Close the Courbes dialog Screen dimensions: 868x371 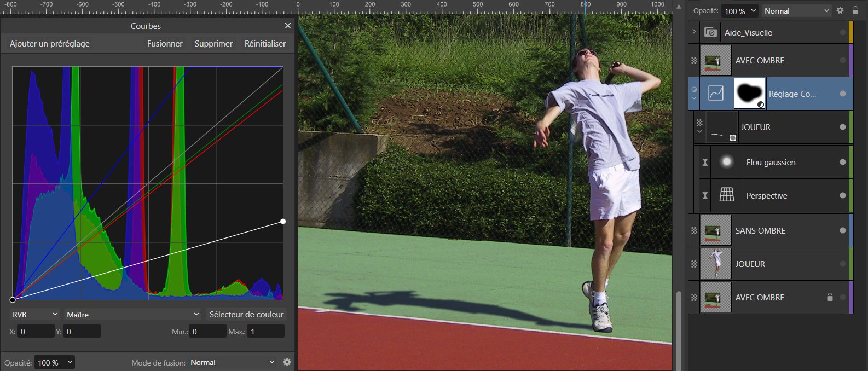tap(288, 26)
